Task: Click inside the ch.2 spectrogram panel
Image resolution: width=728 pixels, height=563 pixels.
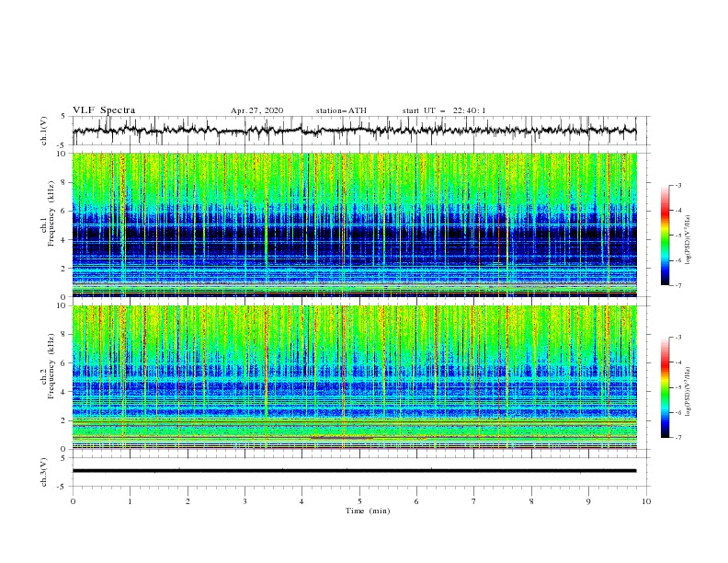Action: (x=354, y=377)
